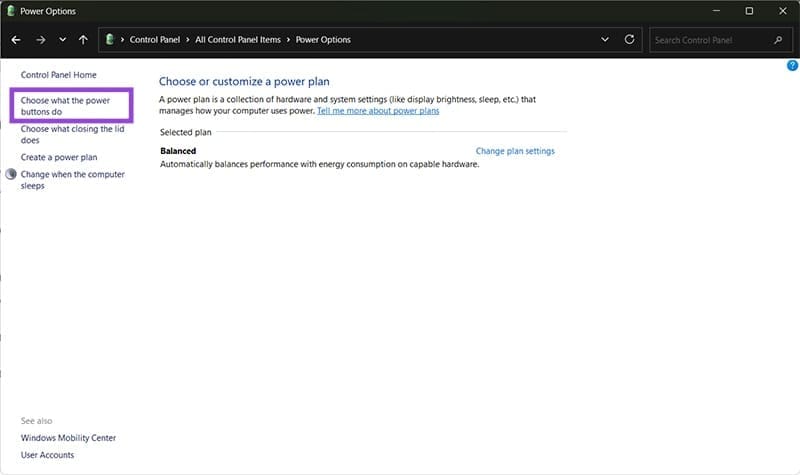This screenshot has height=475, width=800.
Task: Click moon icon beside sleep settings link
Action: [x=11, y=174]
